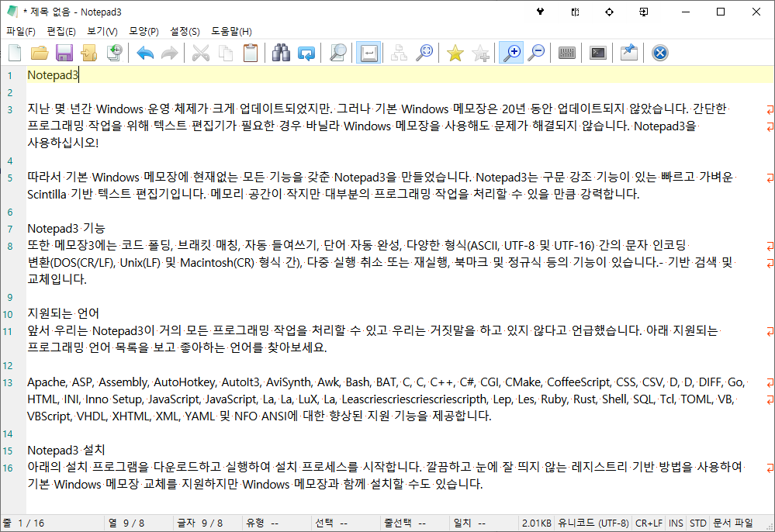The image size is (775, 532).
Task: Zoom in with the plus magnifier
Action: click(511, 53)
